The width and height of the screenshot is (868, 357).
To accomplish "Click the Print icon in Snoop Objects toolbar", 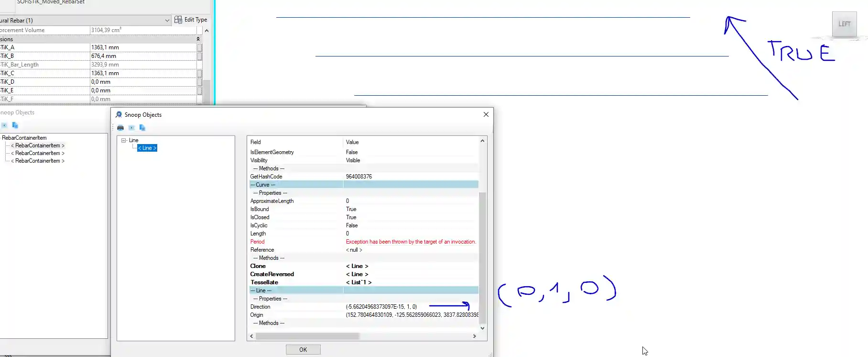I will 120,128.
